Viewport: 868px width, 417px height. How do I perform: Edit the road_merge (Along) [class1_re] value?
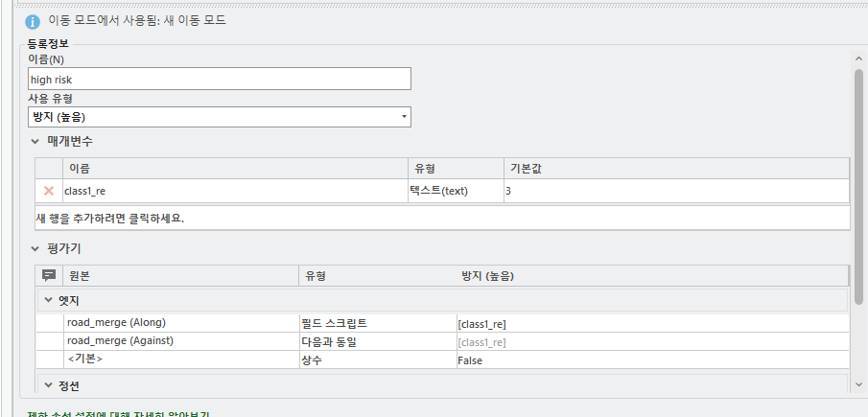[x=652, y=323]
